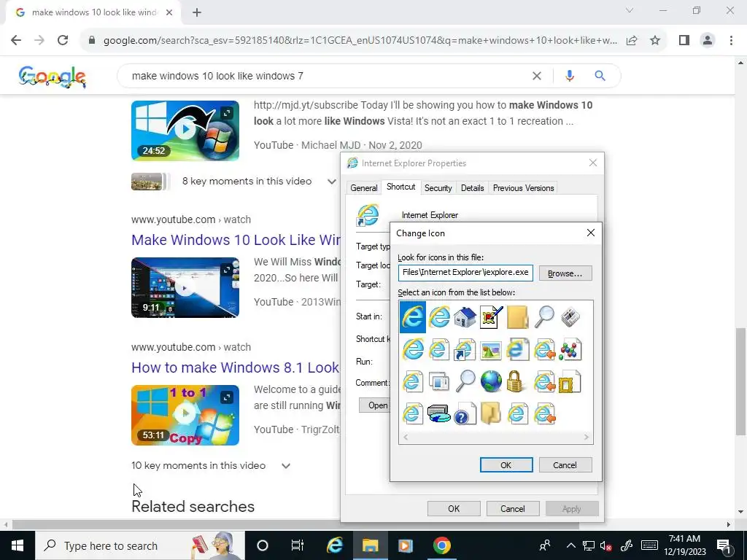Image resolution: width=747 pixels, height=560 pixels.
Task: Open Make Windows 10 Look Like result link
Action: (236, 240)
